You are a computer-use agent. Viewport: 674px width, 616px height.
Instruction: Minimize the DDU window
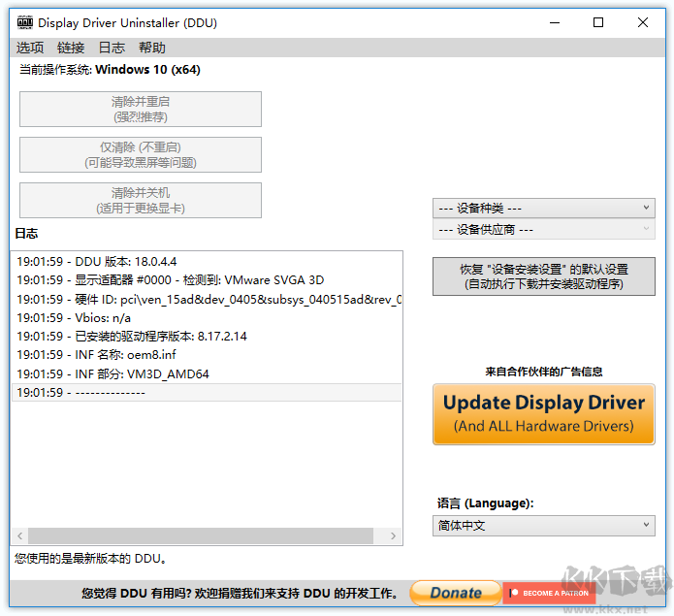[555, 22]
